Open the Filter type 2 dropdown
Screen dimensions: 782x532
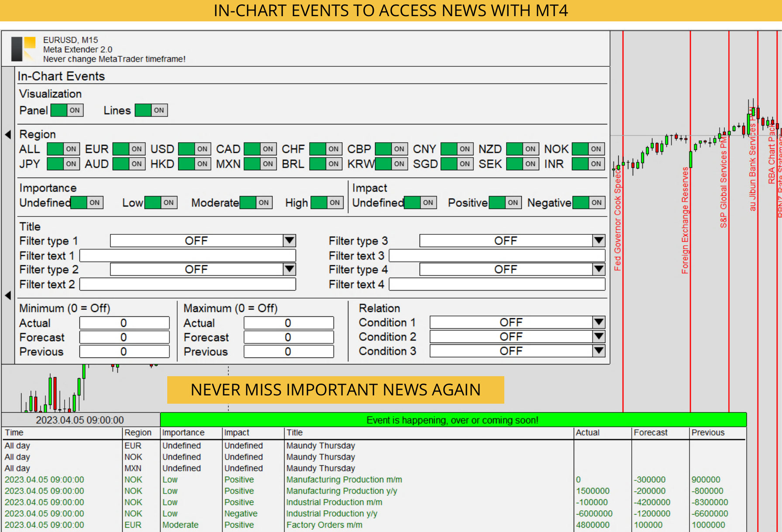point(203,269)
